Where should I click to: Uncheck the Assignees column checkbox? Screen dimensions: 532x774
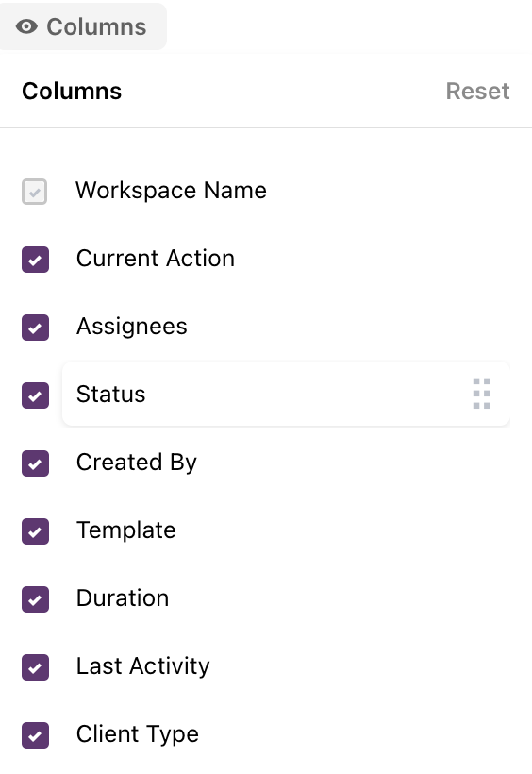pyautogui.click(x=35, y=328)
